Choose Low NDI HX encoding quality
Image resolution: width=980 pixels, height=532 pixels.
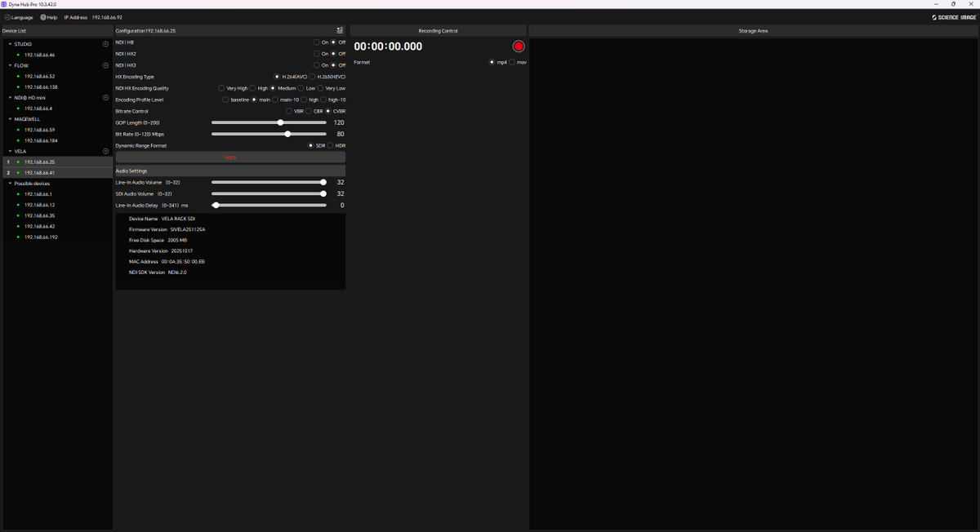[x=301, y=88]
